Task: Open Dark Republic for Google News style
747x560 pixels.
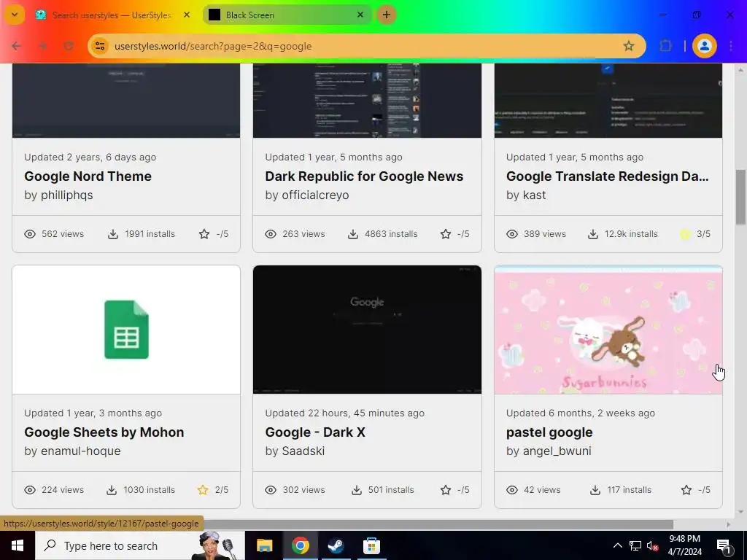Action: (364, 176)
